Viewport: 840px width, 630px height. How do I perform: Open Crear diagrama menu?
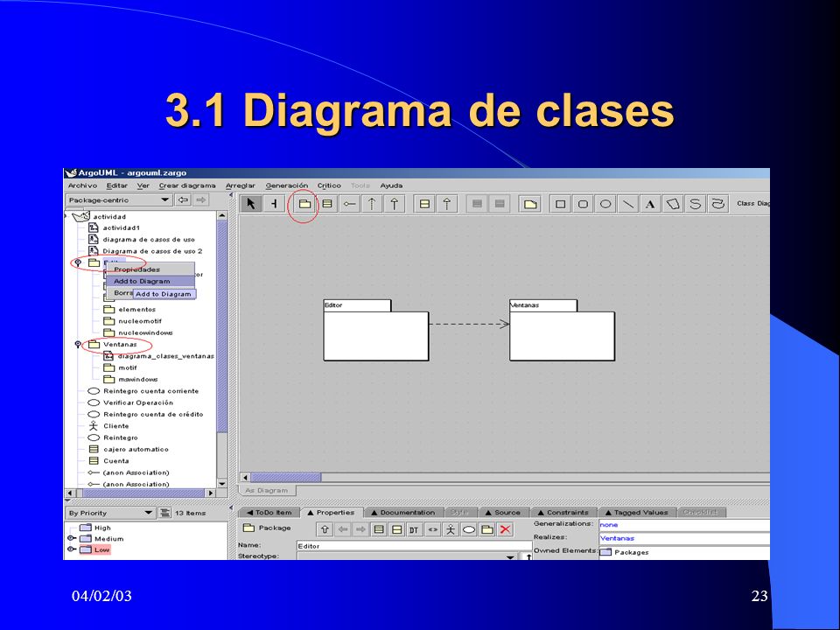click(x=187, y=185)
